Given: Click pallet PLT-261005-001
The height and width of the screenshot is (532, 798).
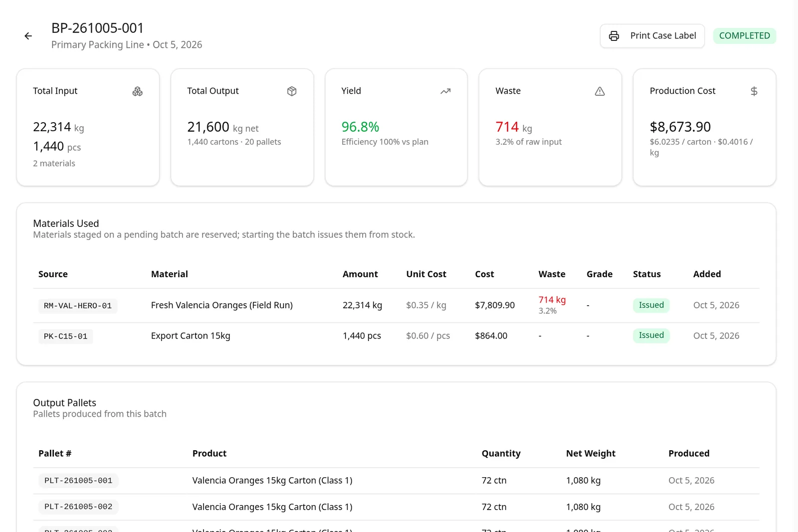Looking at the screenshot, I should [x=78, y=481].
